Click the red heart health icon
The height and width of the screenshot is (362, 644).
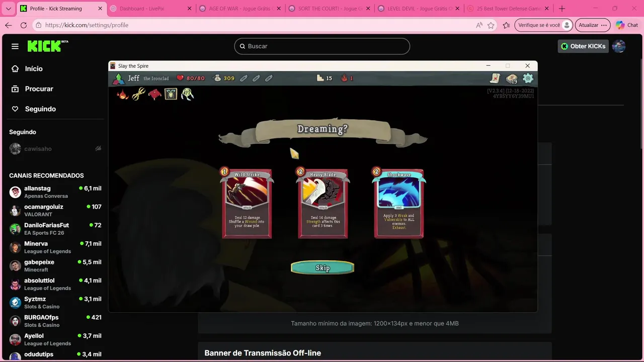(180, 78)
